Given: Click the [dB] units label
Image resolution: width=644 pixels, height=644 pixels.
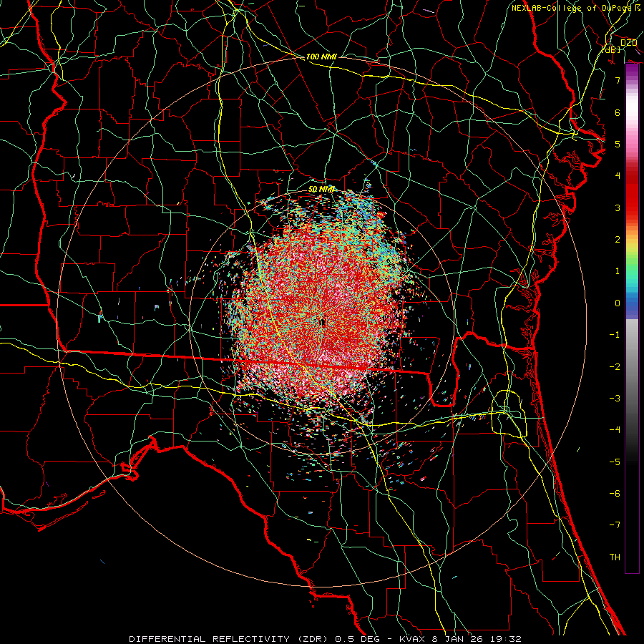Looking at the screenshot, I should [611, 50].
